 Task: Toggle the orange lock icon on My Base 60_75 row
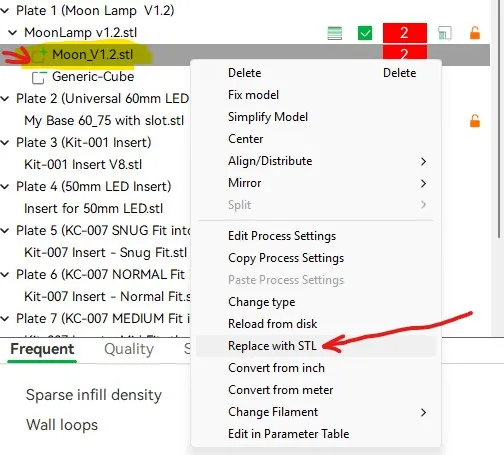475,121
